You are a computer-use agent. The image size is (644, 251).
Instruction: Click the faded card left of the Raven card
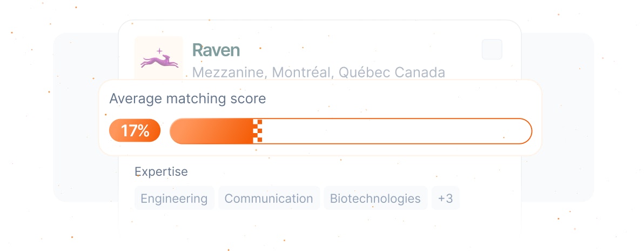[85, 117]
